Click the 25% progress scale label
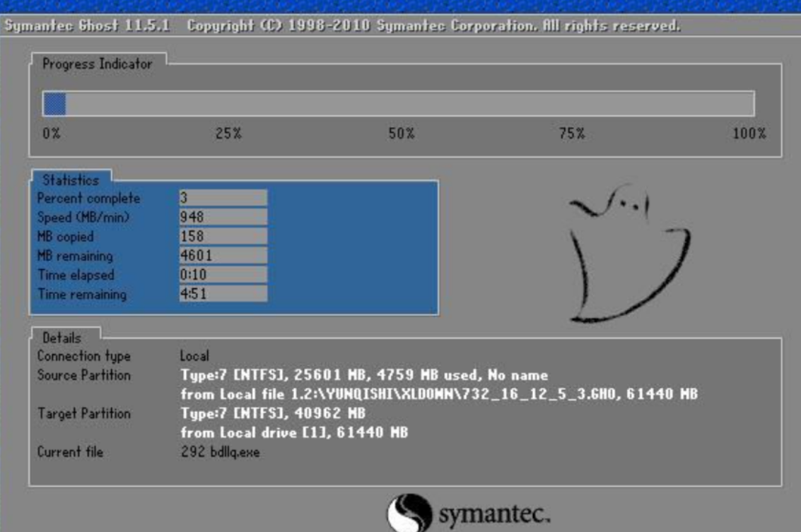Viewport: 801px width, 532px height. coord(228,134)
